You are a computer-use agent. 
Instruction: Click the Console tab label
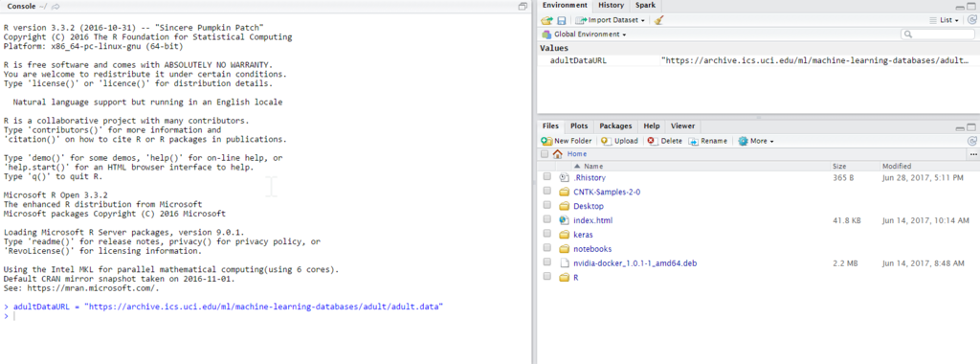pyautogui.click(x=21, y=6)
